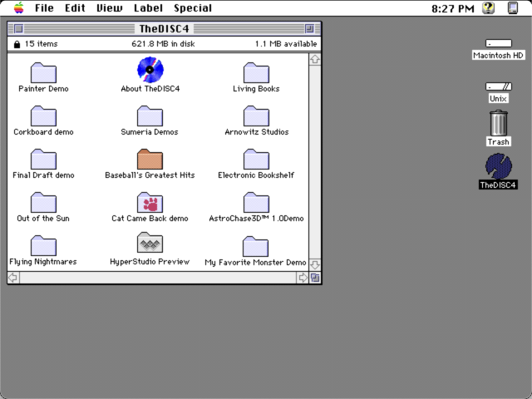532x399 pixels.
Task: Click the 8:27 PM clock in menu bar
Action: pos(453,8)
